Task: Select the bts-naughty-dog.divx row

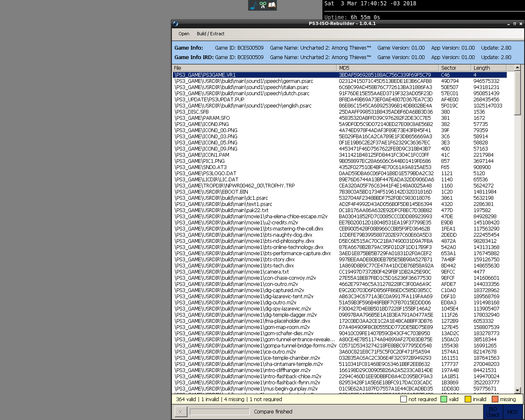Action: [340, 235]
